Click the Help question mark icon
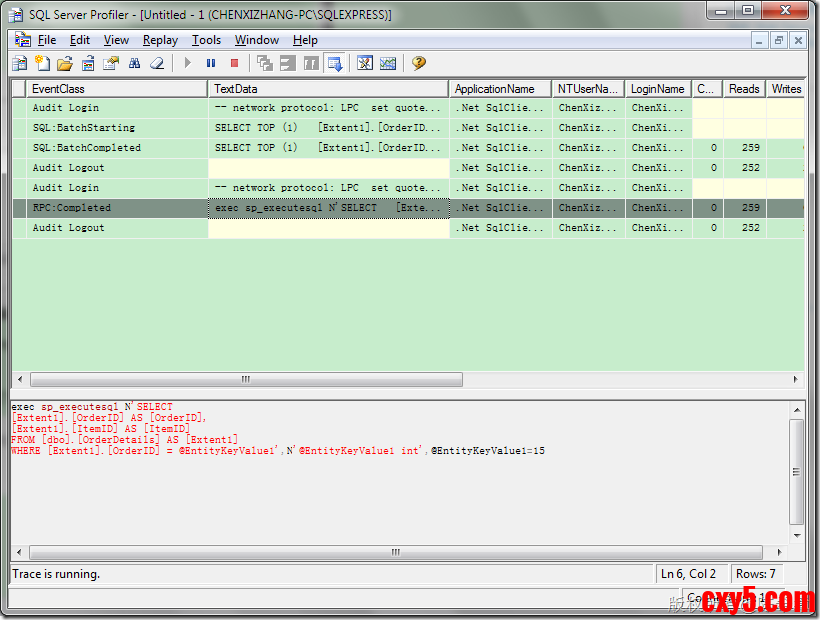The height and width of the screenshot is (620, 820). tap(418, 63)
